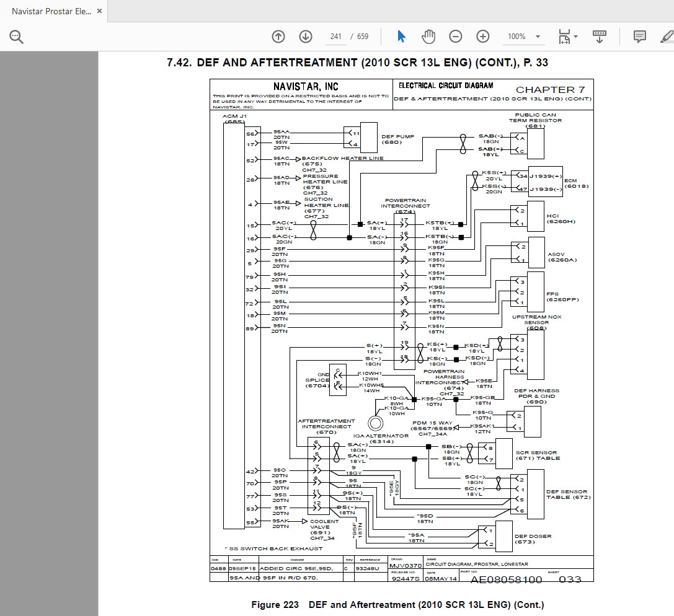674x616 pixels.
Task: Click the HCI (6260H) label
Action: tap(561, 219)
